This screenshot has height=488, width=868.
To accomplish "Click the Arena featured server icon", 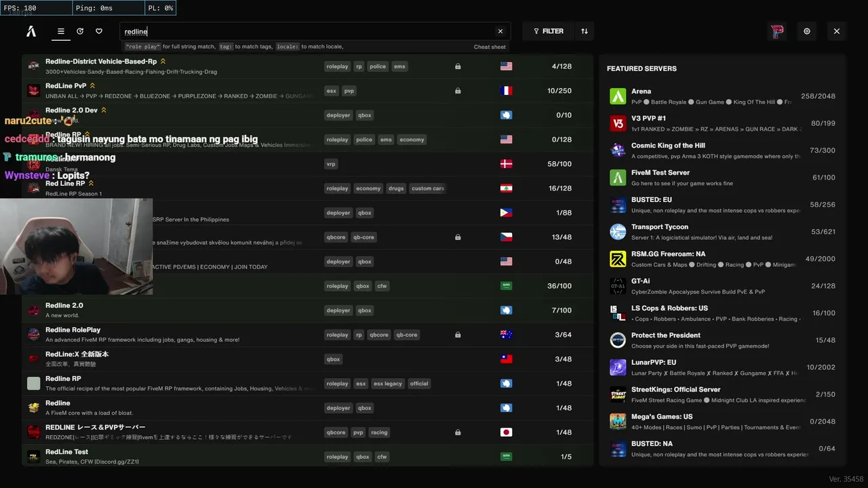I will click(x=618, y=96).
